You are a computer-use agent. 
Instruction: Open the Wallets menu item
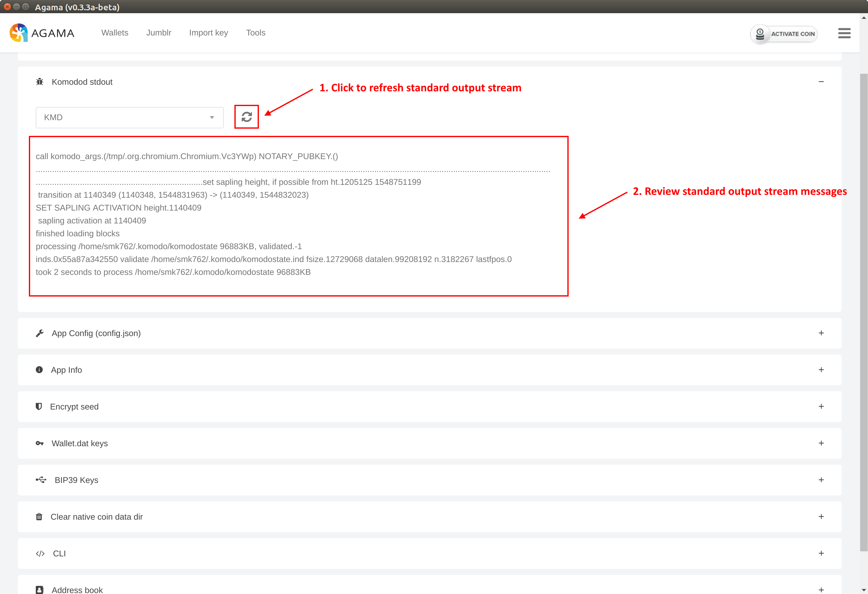[115, 33]
